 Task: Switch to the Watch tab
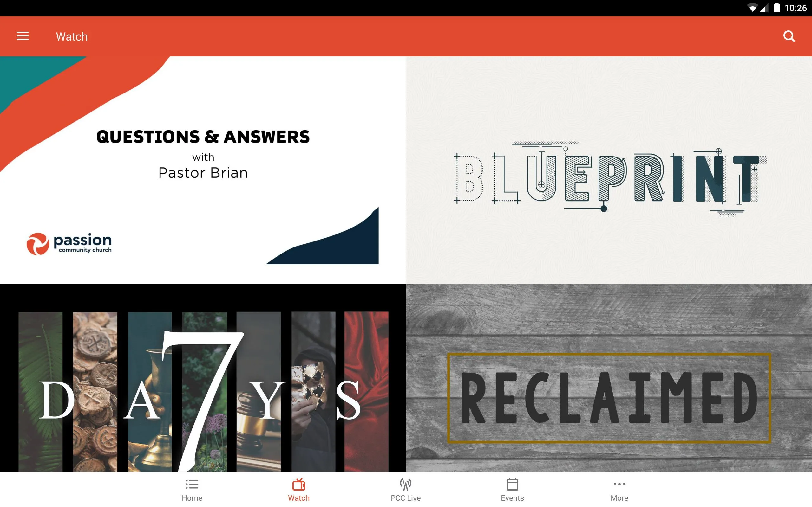298,490
